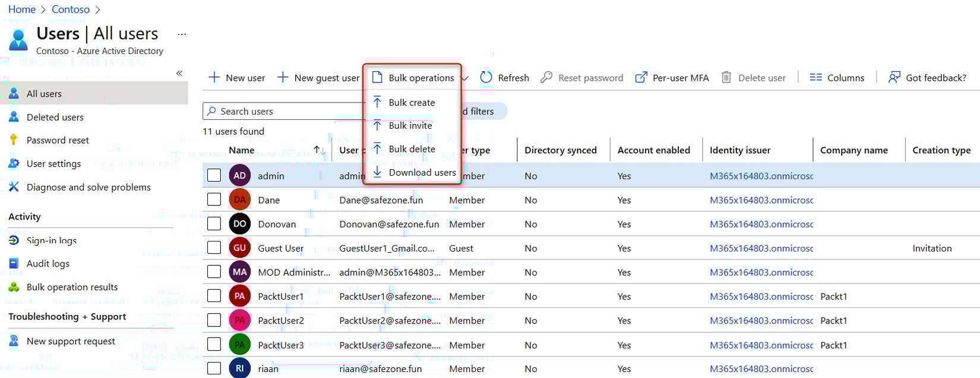980x378 pixels.
Task: Click PacktUser2@safezone email cell
Action: pyautogui.click(x=390, y=320)
